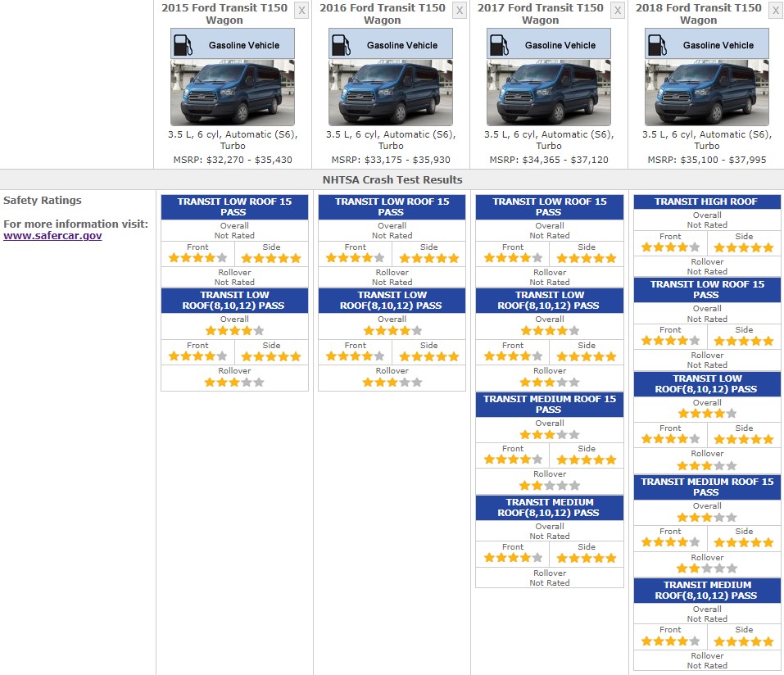The image size is (784, 675).
Task: Click TRANSIT LOW ROOF 15 PASS header in 2015 column
Action: click(x=234, y=207)
